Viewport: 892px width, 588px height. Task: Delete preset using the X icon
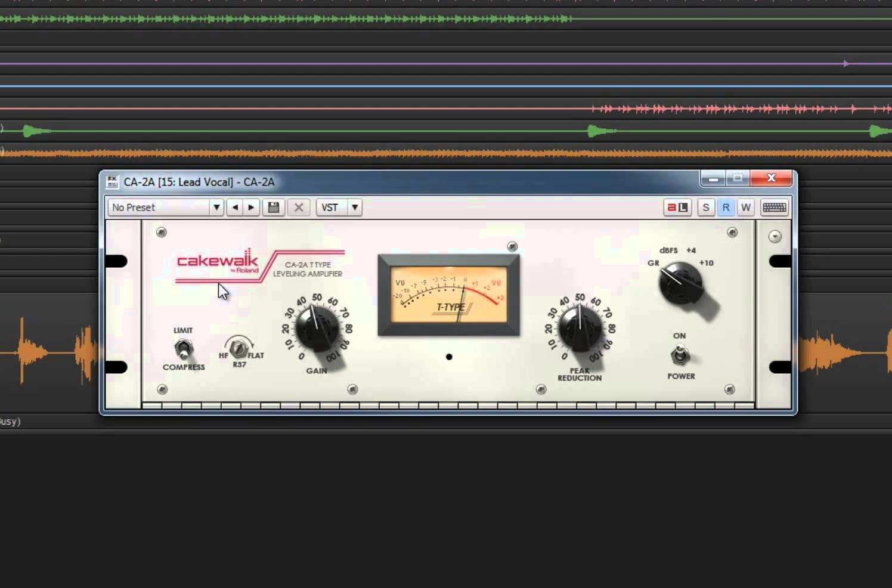(x=299, y=208)
